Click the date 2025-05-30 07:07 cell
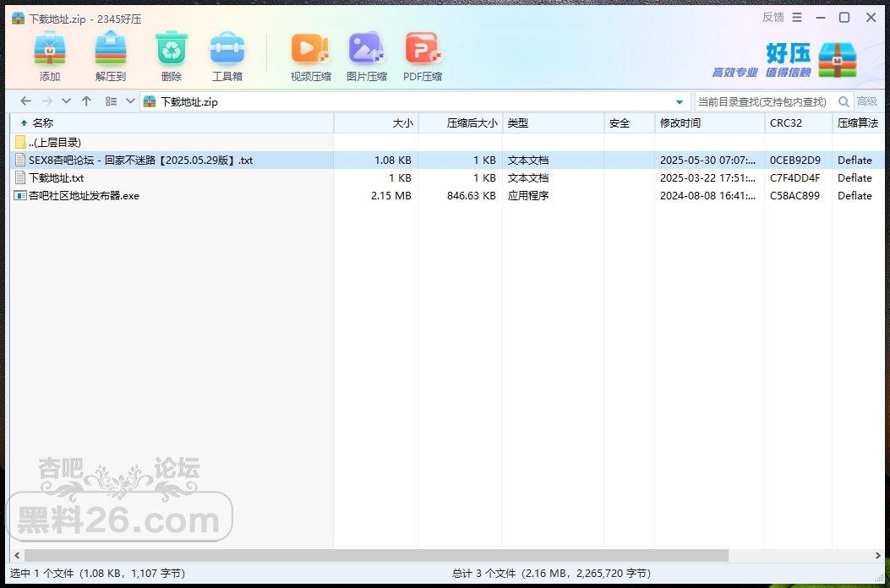This screenshot has height=588, width=890. point(707,161)
